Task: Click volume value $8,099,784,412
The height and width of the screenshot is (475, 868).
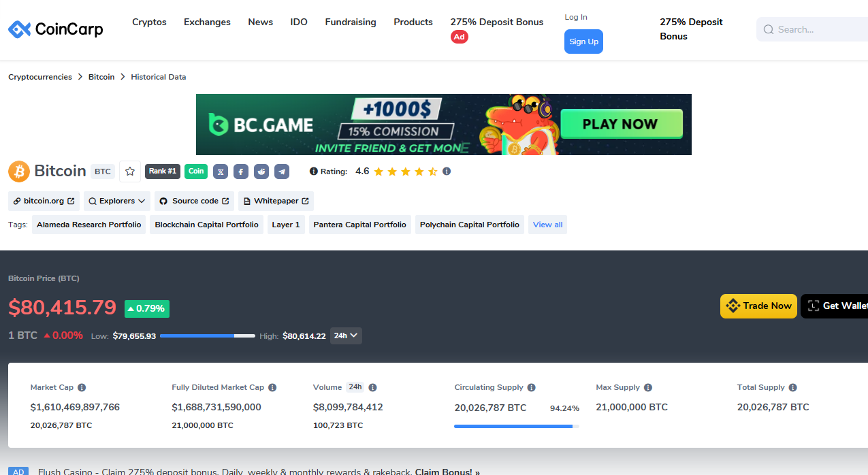Action: pyautogui.click(x=348, y=407)
